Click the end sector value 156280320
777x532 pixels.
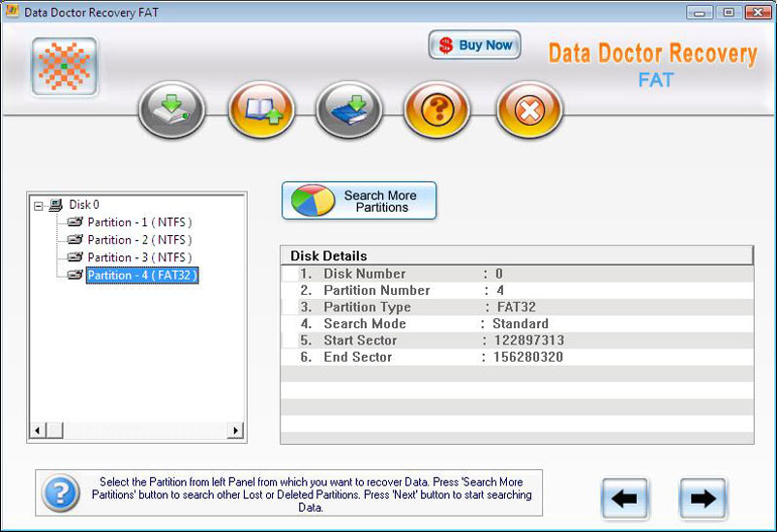(x=528, y=357)
